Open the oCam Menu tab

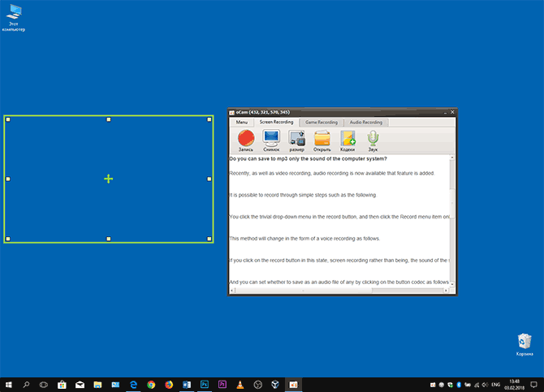click(242, 123)
